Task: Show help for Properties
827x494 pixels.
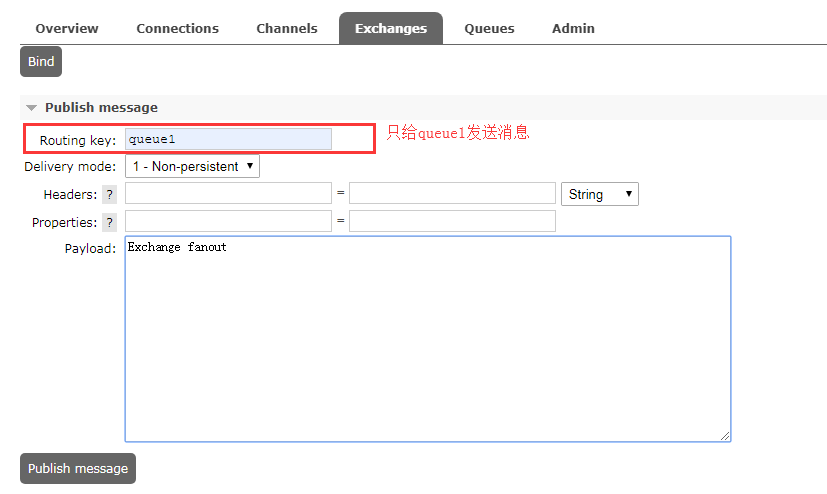Action: click(x=109, y=222)
